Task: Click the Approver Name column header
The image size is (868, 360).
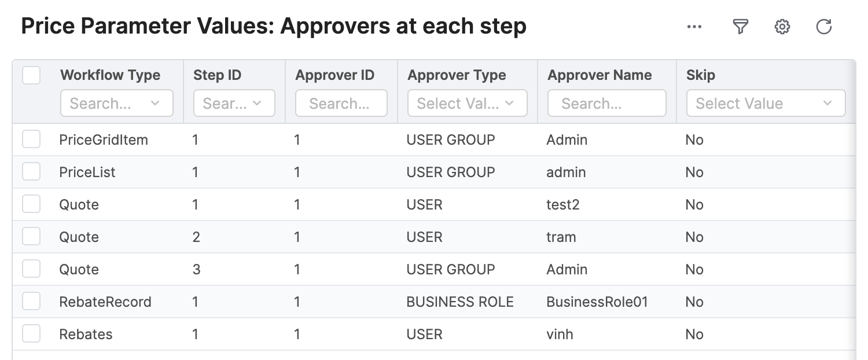Action: (599, 75)
